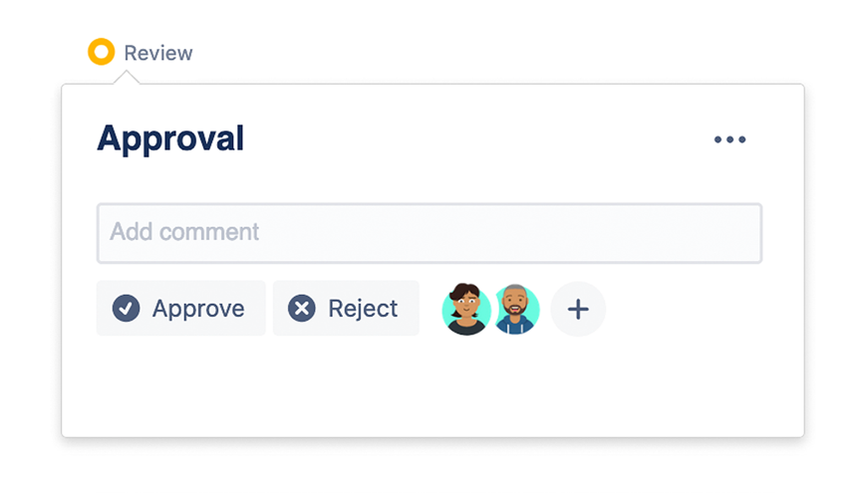Screen dimensions: 868x494
Task: Select the Review status label
Action: click(x=158, y=53)
